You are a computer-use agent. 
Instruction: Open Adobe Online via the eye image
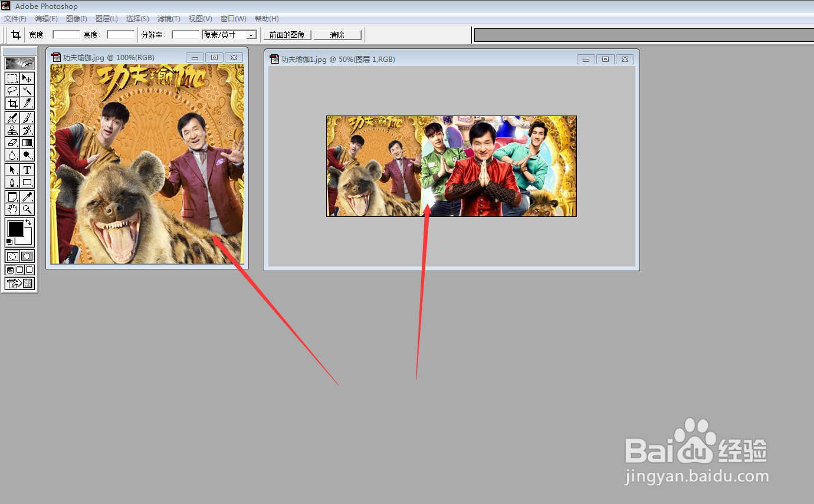pos(19,64)
